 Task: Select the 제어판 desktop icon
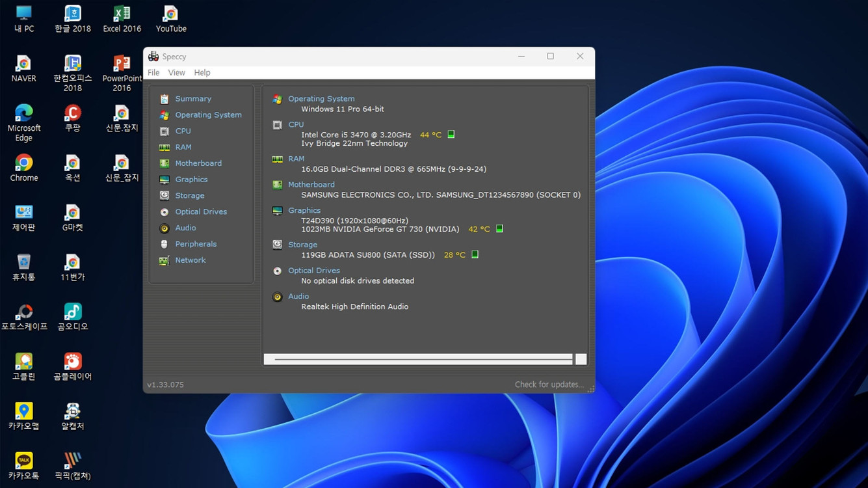[24, 218]
